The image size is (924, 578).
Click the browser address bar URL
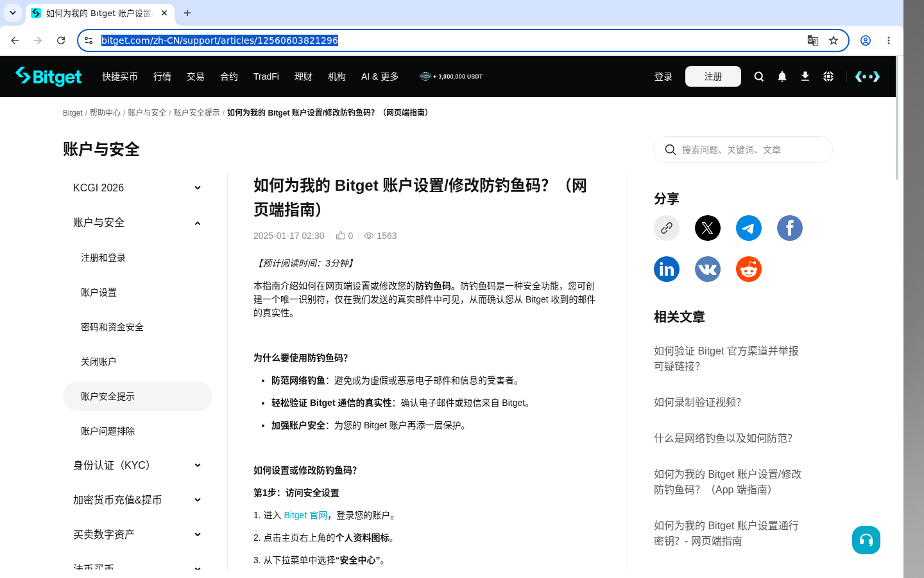coord(219,40)
